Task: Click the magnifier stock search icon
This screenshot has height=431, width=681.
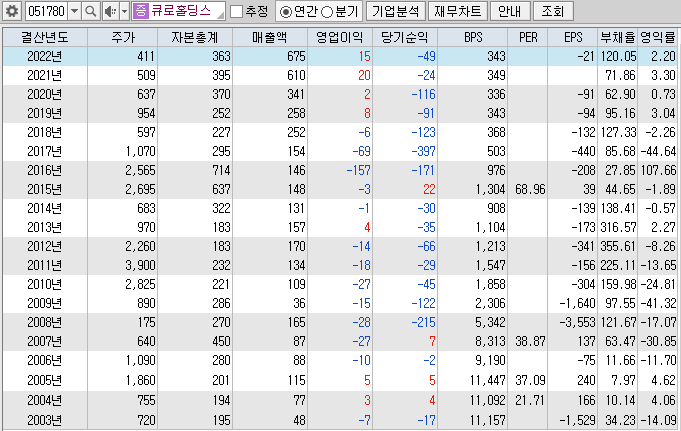Action: 90,11
